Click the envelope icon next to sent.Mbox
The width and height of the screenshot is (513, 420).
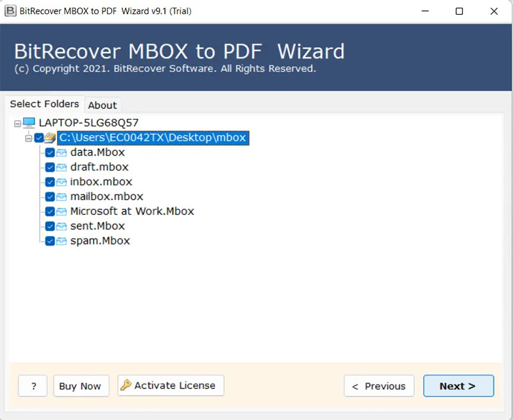[61, 226]
